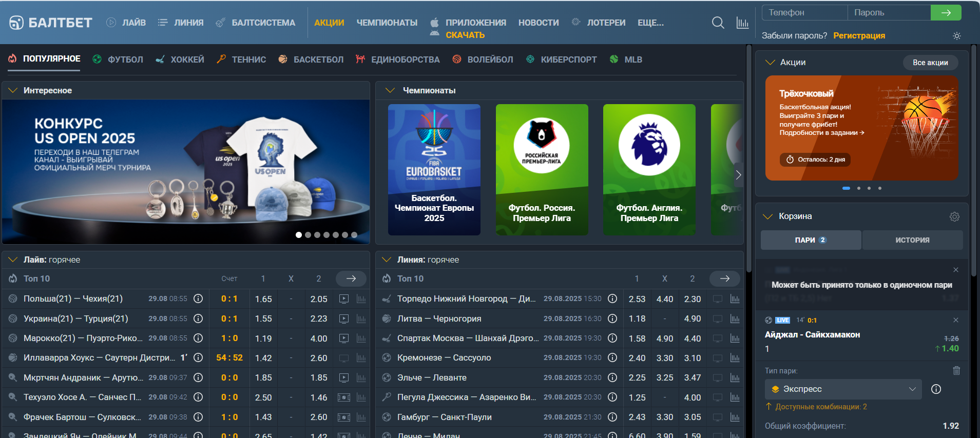Pick draw odds 4.40 for Торпедо match
Viewport: 980px width, 438px height.
pyautogui.click(x=665, y=299)
